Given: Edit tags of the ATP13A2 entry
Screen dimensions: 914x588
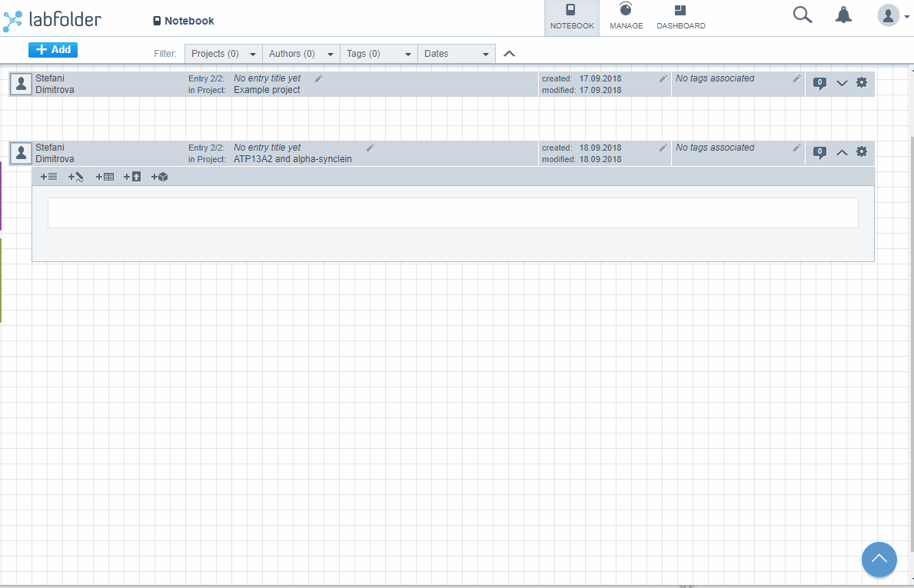Looking at the screenshot, I should pyautogui.click(x=797, y=148).
